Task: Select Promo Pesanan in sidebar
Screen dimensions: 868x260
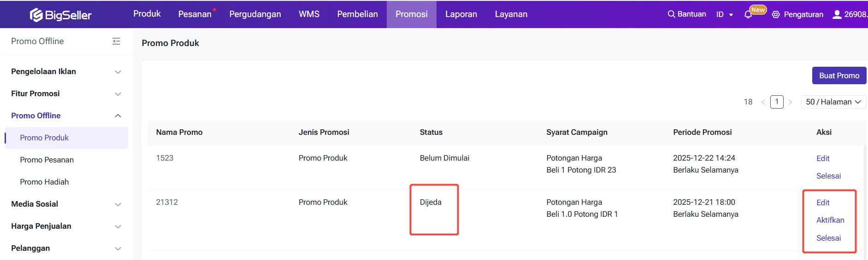Action: 47,160
